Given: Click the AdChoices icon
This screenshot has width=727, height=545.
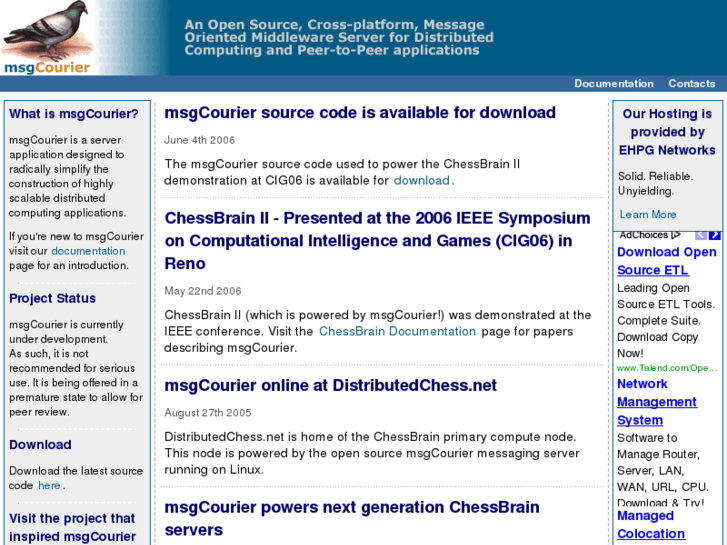Looking at the screenshot, I should pyautogui.click(x=676, y=235).
